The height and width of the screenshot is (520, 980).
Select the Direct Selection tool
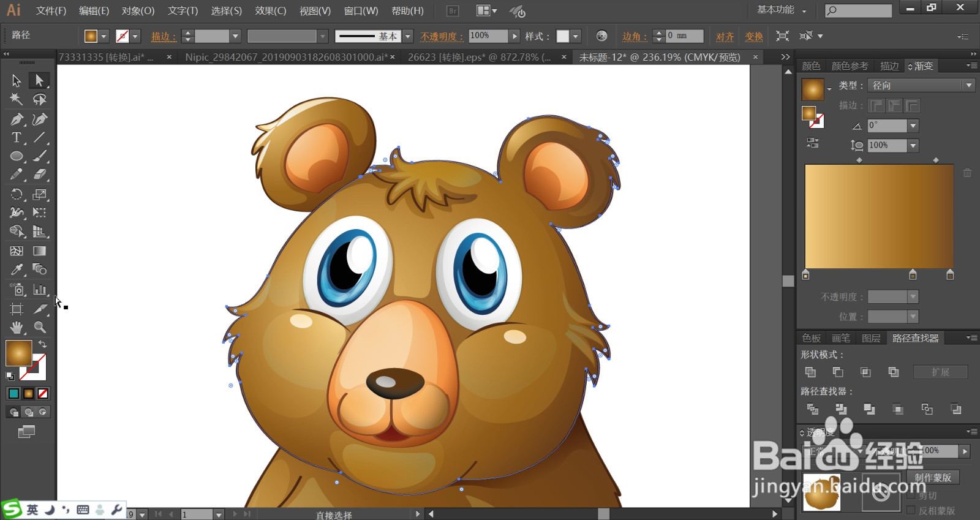coord(39,80)
